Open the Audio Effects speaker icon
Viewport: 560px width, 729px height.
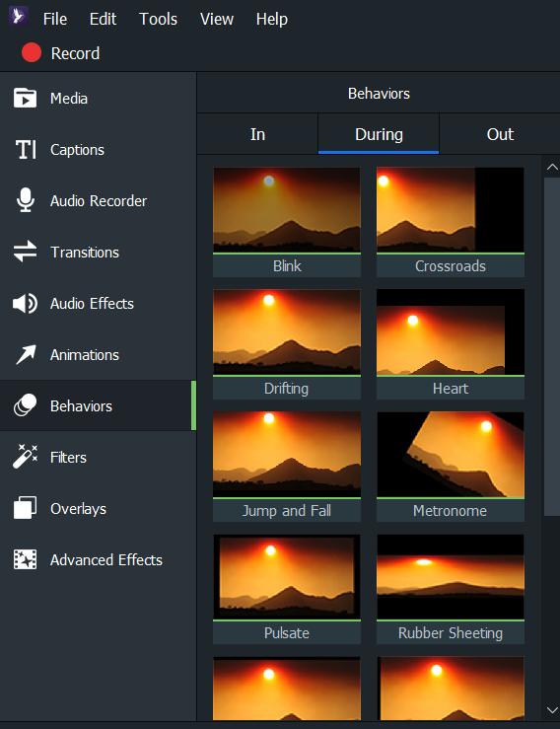click(x=25, y=304)
